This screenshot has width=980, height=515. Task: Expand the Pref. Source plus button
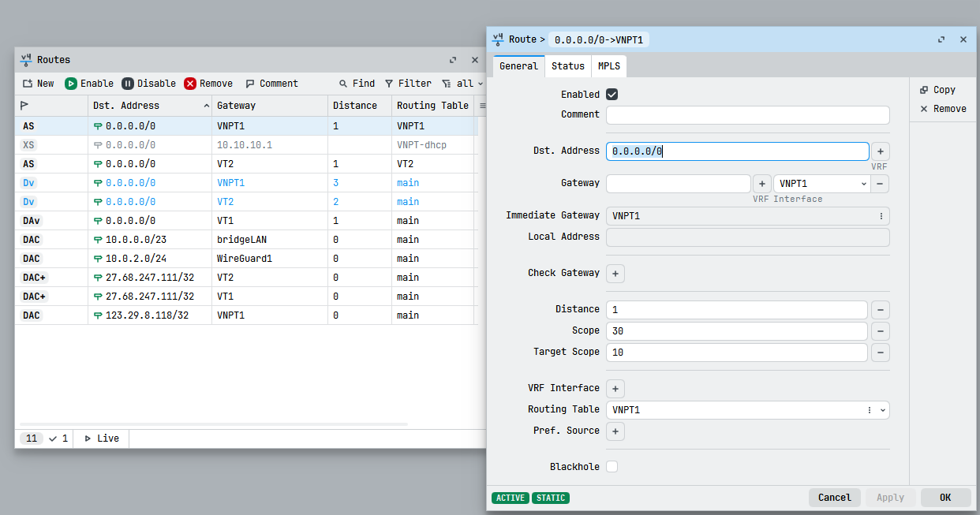(x=615, y=431)
